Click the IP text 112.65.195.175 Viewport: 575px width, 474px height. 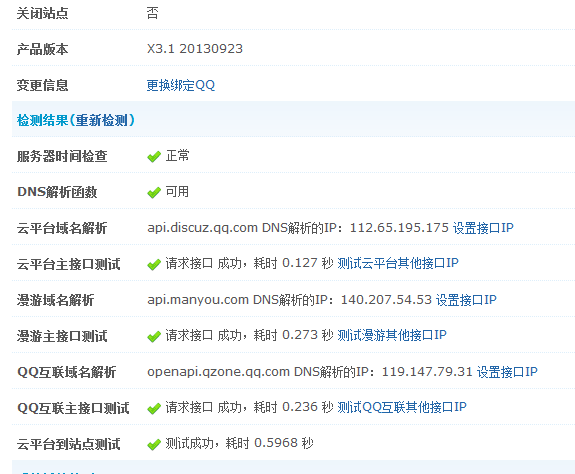[x=399, y=228]
